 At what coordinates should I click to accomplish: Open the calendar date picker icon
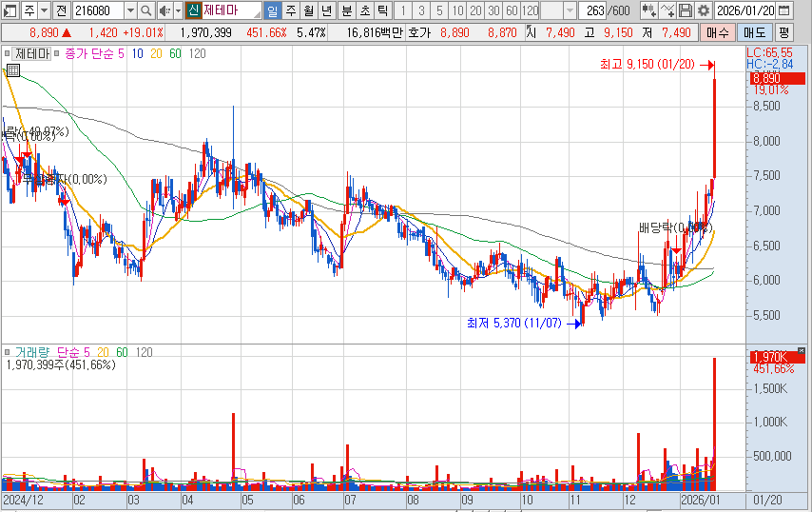(x=784, y=10)
